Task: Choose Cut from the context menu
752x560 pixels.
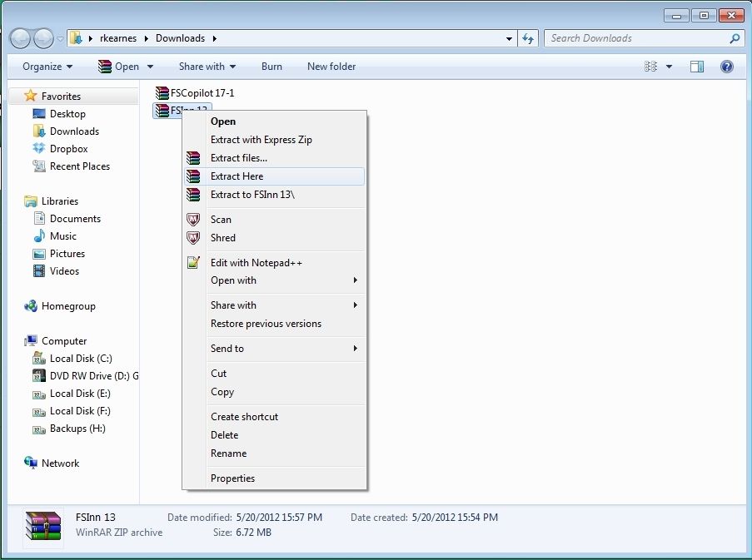Action: tap(275, 373)
